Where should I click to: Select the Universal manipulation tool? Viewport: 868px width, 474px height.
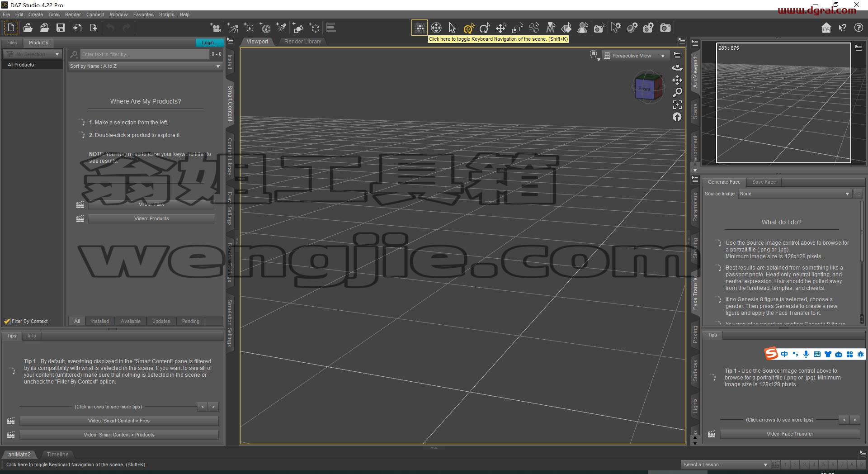468,28
